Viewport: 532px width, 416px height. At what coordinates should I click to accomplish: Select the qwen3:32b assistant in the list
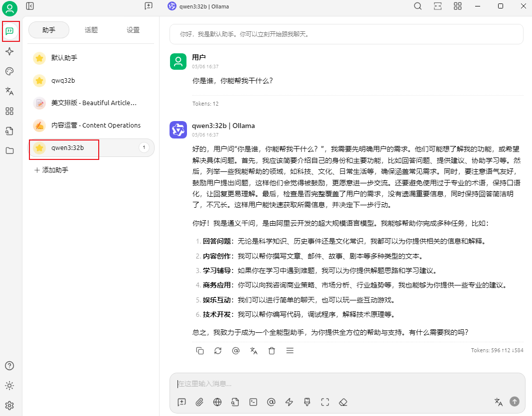pyautogui.click(x=91, y=148)
